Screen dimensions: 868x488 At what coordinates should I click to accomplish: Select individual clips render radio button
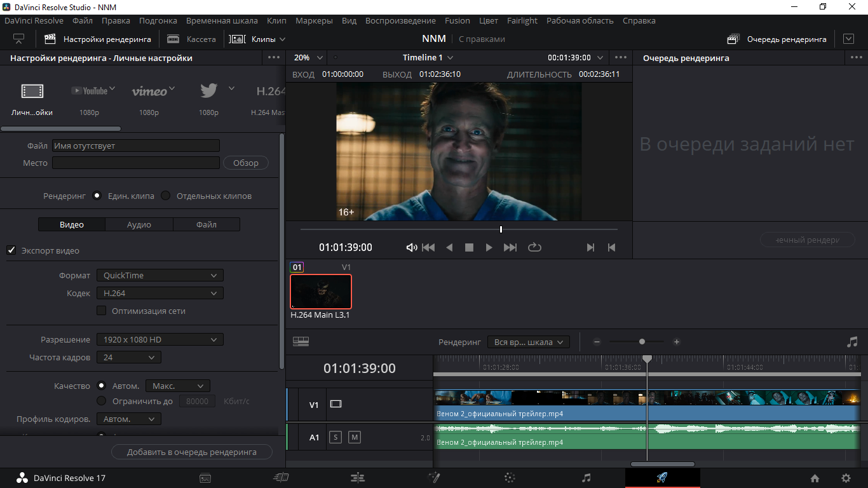pyautogui.click(x=166, y=196)
